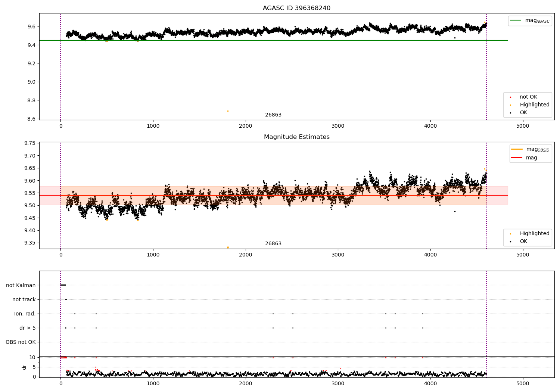Click the 8.6 y-axis tick in top plot
The height and width of the screenshot is (392, 560).
[31, 119]
